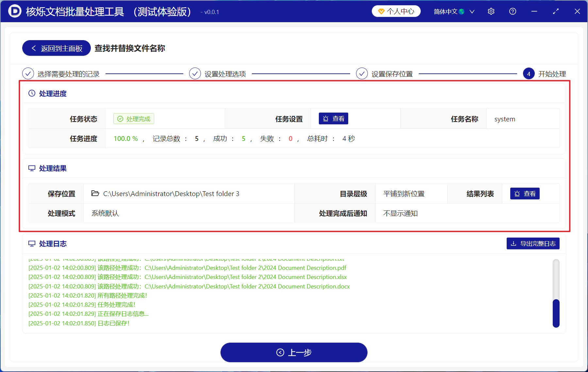
Task: Click the 系统默认 processing mode value
Action: pos(105,213)
